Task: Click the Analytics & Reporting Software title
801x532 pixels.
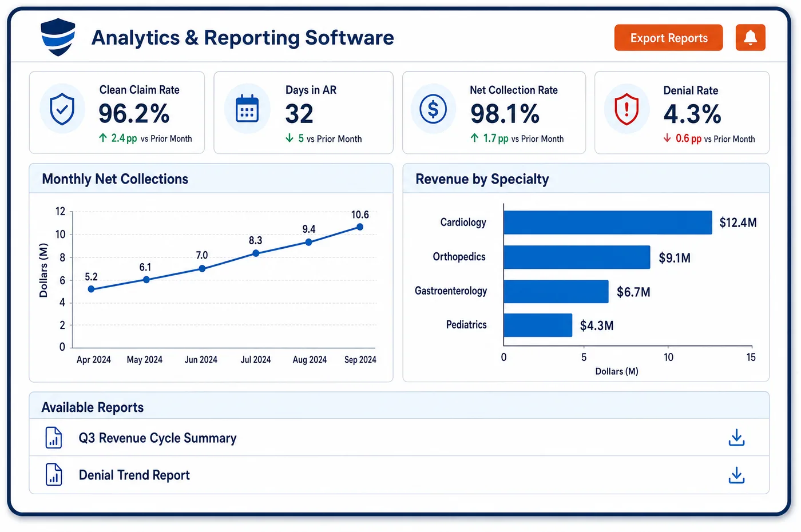Action: (x=243, y=38)
